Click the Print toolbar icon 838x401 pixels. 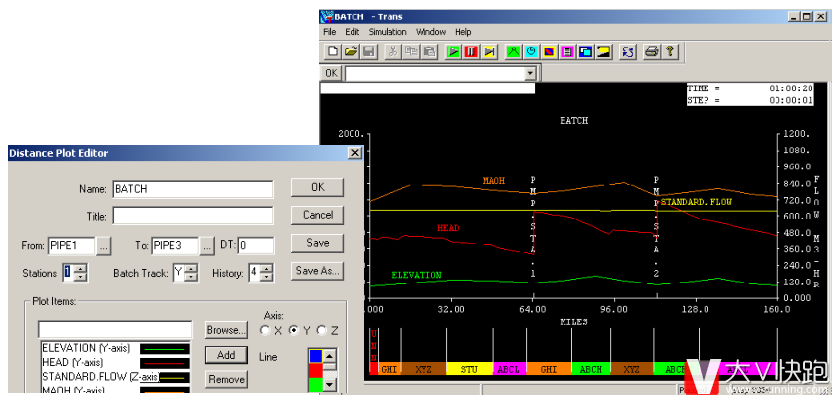coord(651,52)
